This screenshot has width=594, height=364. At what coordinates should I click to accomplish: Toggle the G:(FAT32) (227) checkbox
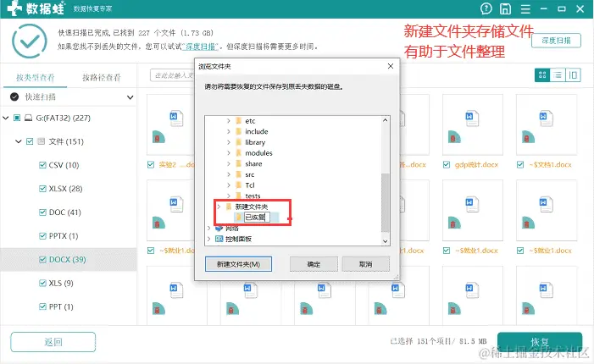coord(17,118)
